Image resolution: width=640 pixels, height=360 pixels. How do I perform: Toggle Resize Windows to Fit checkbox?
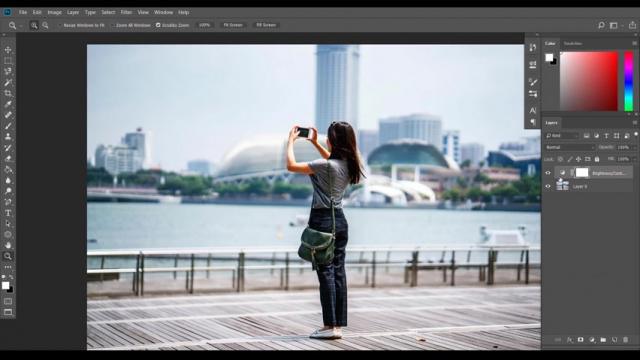click(59, 25)
